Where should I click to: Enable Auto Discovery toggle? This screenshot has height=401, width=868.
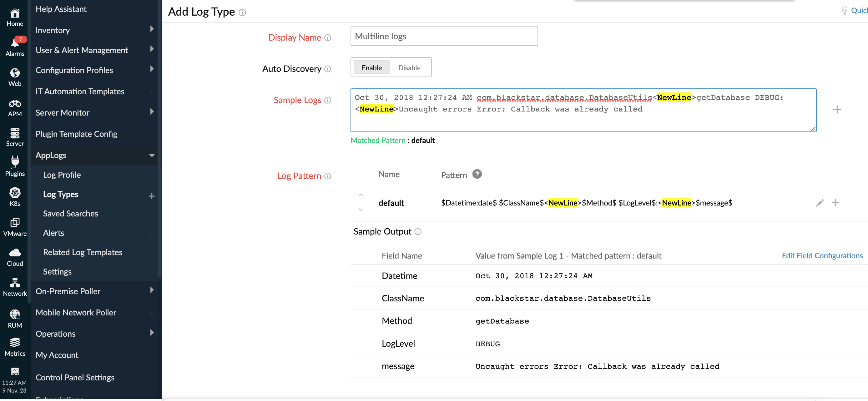coord(371,67)
